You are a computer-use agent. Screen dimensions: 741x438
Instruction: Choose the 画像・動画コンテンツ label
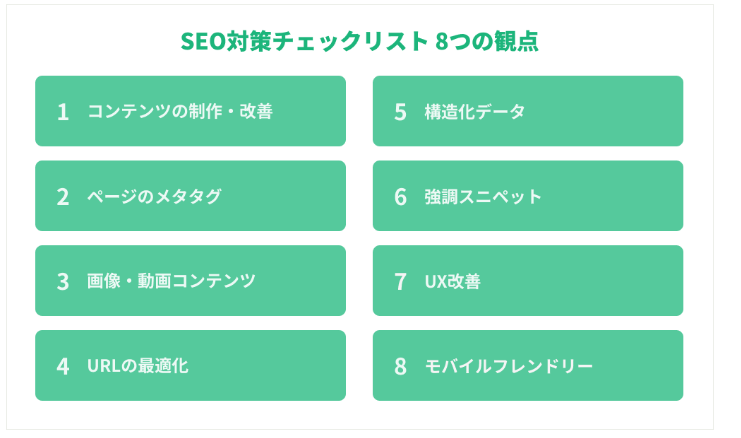tap(171, 281)
